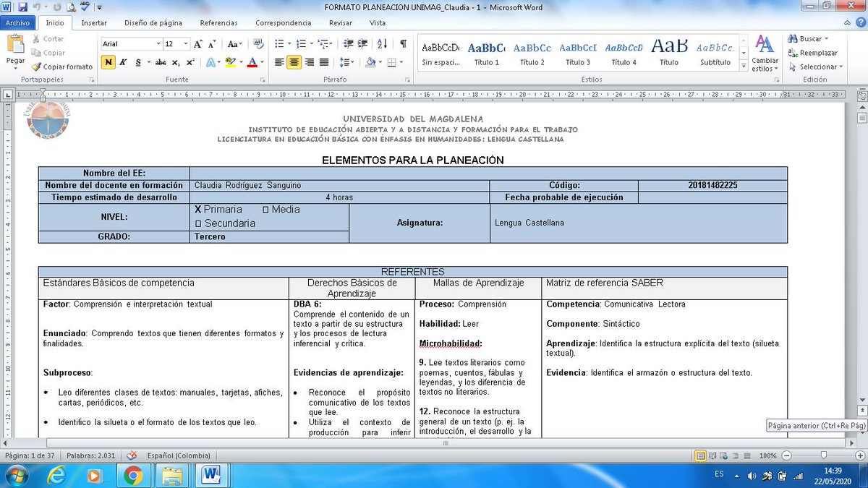The width and height of the screenshot is (868, 488).
Task: Align text left
Action: [x=280, y=62]
